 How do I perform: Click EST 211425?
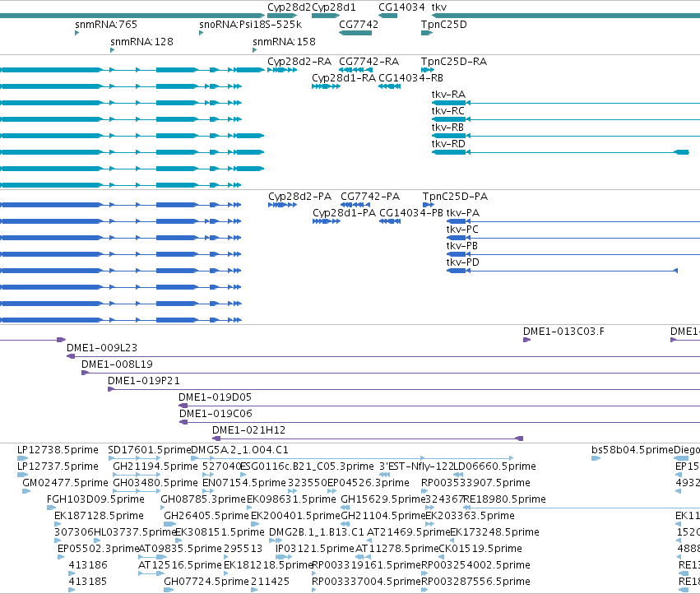(x=254, y=590)
